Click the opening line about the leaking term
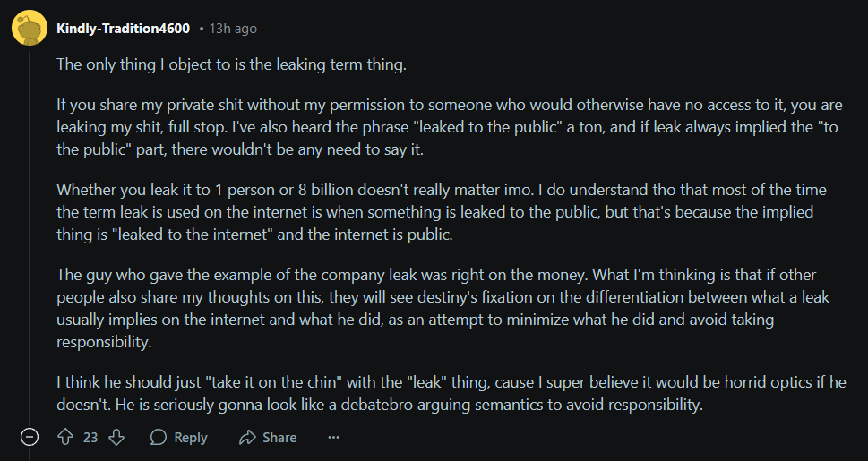 coord(231,64)
